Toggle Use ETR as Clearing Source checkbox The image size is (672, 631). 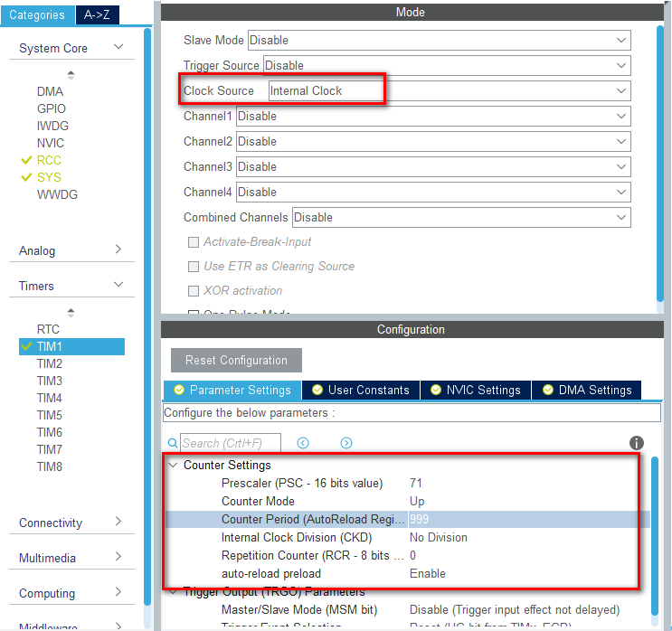coord(194,267)
